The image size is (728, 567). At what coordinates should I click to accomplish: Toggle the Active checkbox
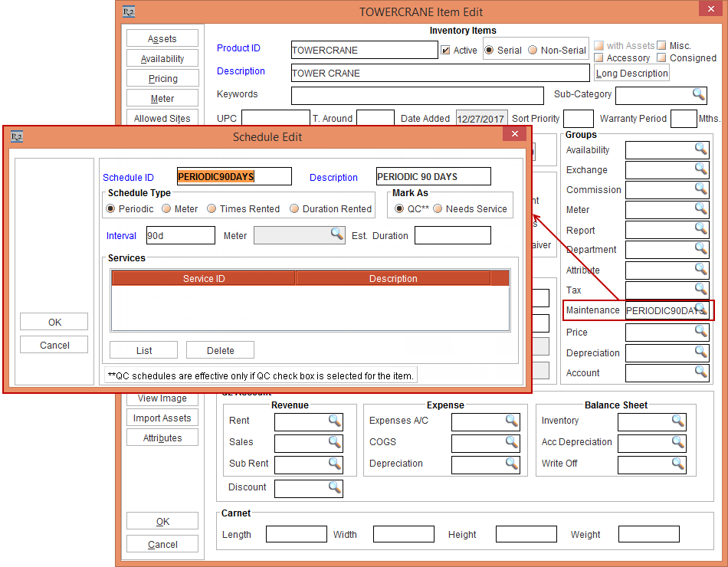coord(446,51)
